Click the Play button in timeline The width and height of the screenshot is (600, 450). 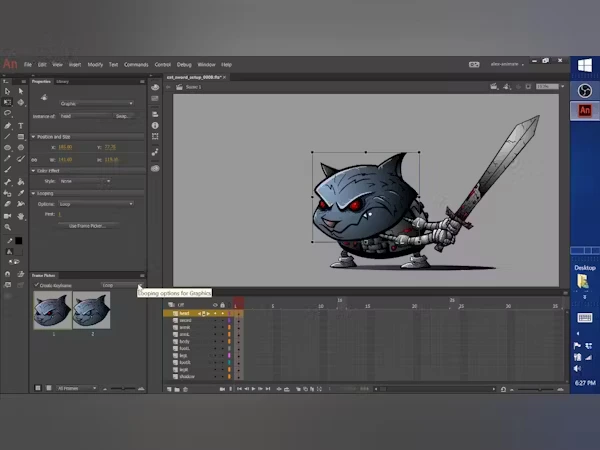253,389
